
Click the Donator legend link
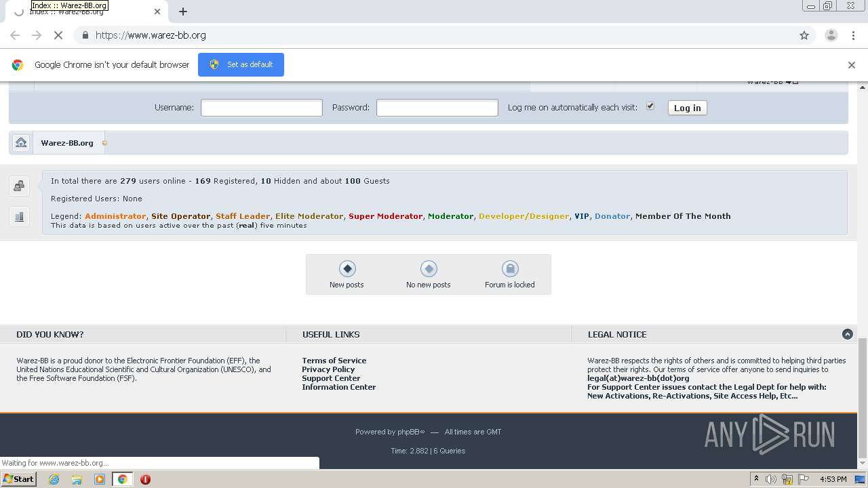612,216
